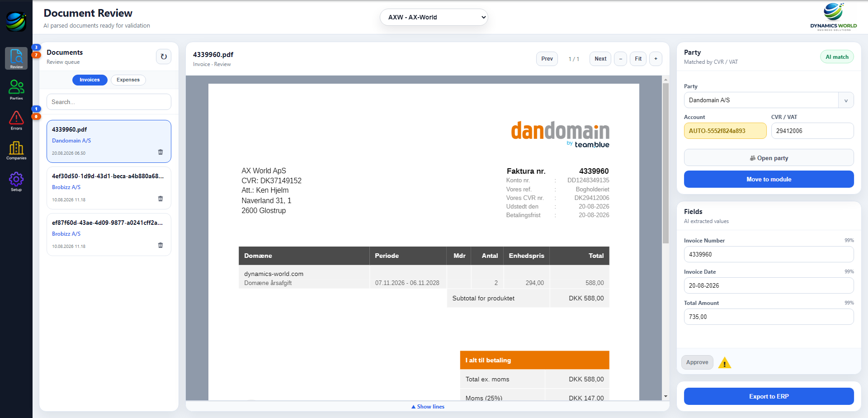Open the ef87f60d-43ae document card
The width and height of the screenshot is (868, 418).
click(x=109, y=234)
